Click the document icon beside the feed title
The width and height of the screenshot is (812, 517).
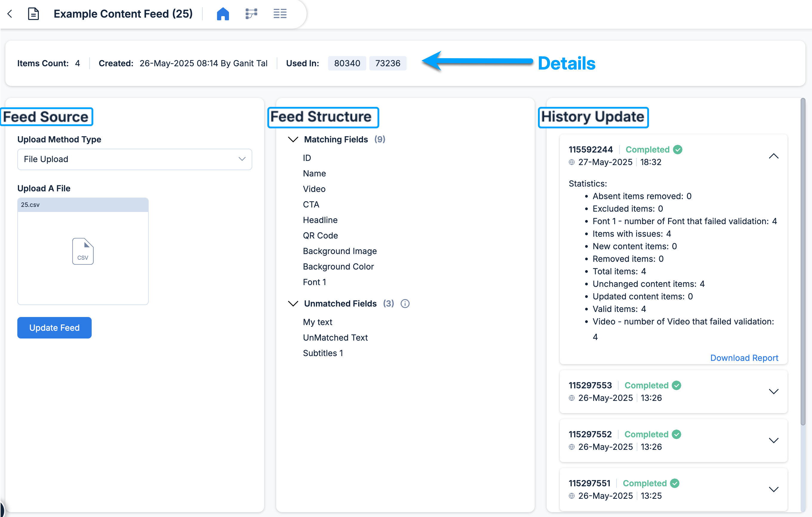[33, 14]
